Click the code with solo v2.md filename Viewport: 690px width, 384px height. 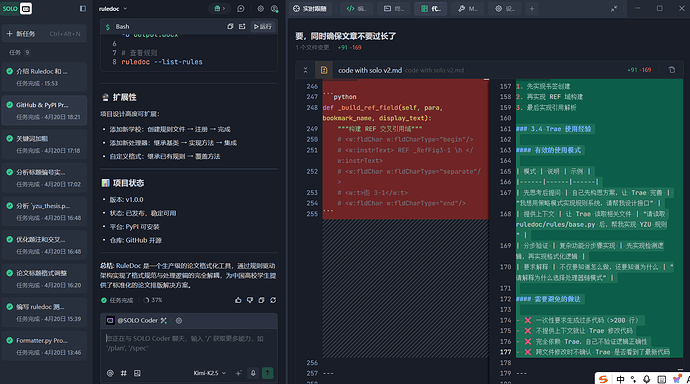[x=370, y=70]
